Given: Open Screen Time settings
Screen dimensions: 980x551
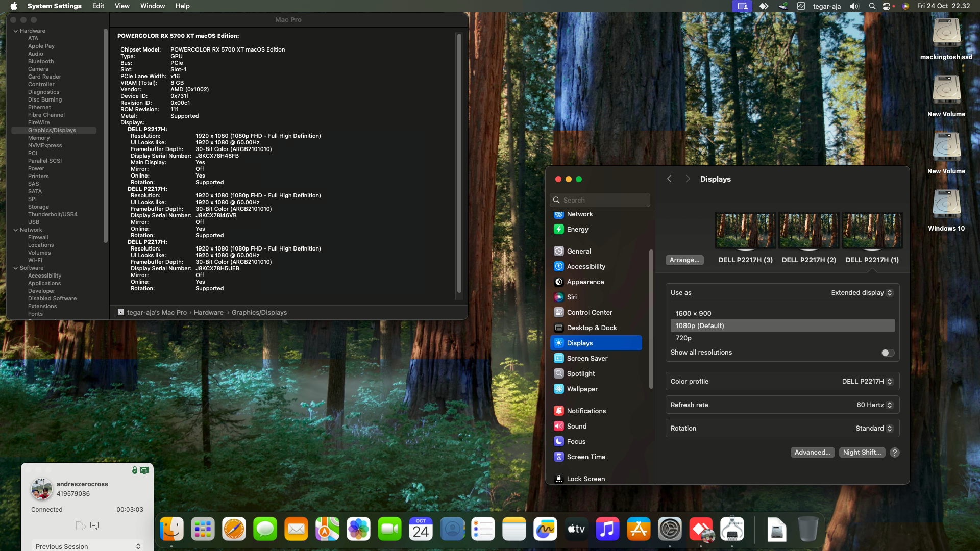Looking at the screenshot, I should [596, 457].
